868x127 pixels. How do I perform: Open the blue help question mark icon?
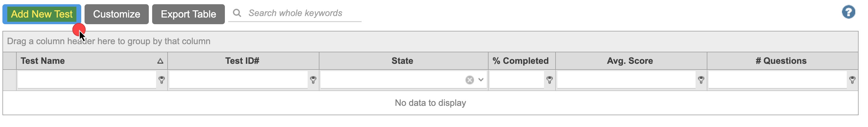[x=849, y=12]
